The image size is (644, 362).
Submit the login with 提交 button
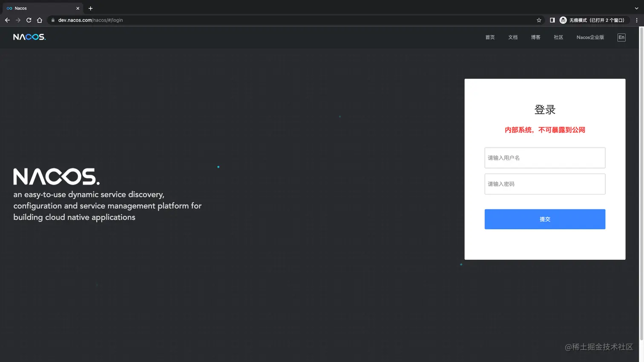545,219
